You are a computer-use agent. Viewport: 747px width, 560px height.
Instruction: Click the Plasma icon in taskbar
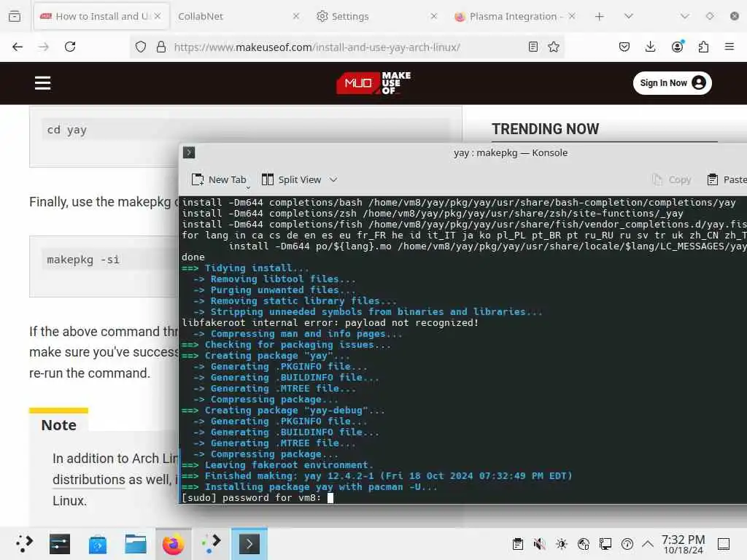click(x=211, y=544)
